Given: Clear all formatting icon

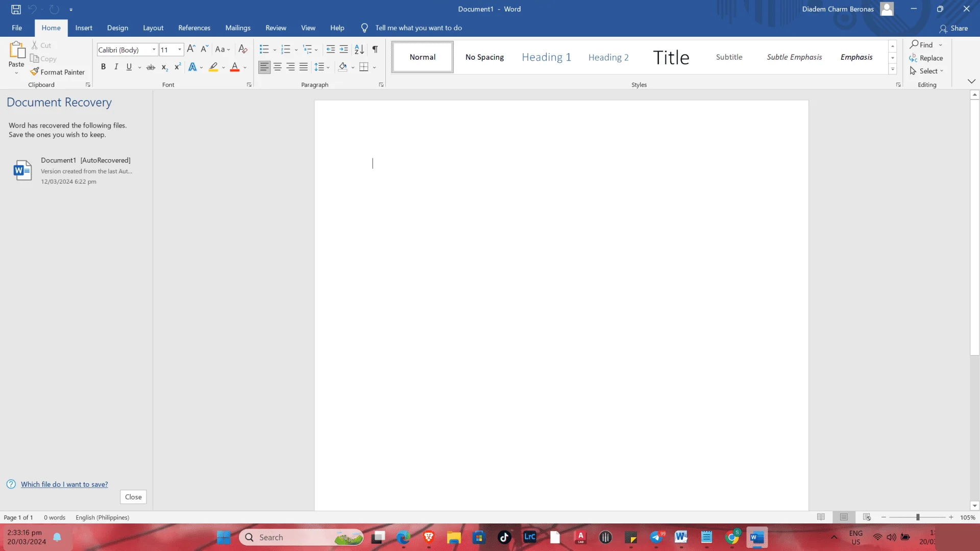Looking at the screenshot, I should coord(243,49).
